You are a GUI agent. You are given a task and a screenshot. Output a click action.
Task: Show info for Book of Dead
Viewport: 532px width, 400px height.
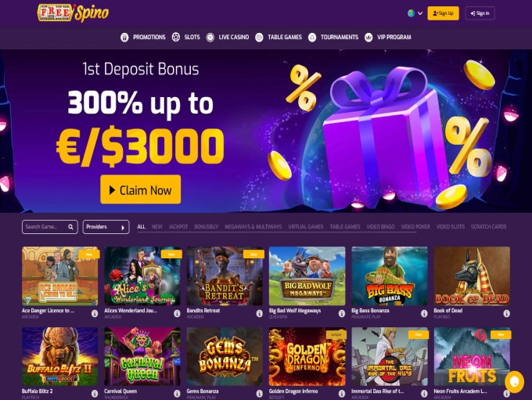click(x=506, y=313)
